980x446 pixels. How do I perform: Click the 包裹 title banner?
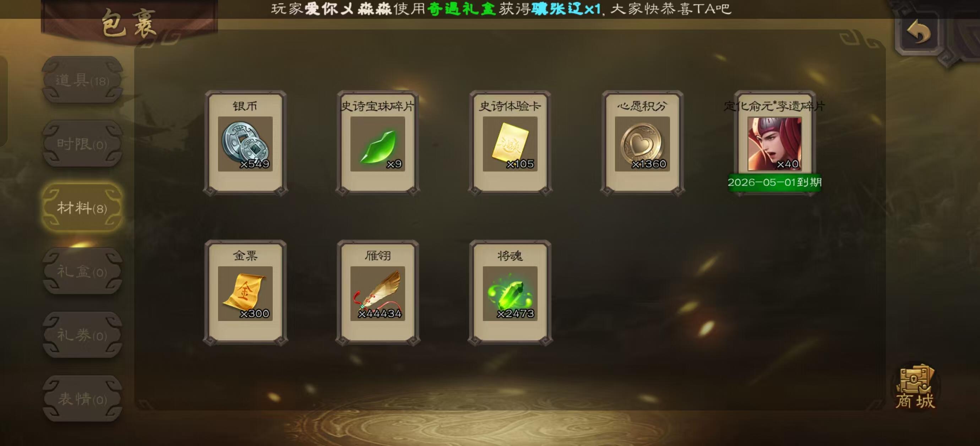point(129,23)
